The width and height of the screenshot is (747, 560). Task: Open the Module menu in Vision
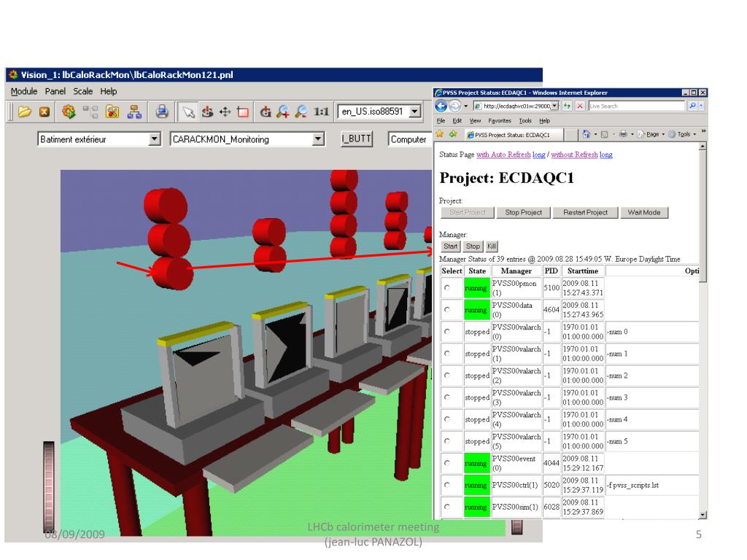click(x=24, y=91)
